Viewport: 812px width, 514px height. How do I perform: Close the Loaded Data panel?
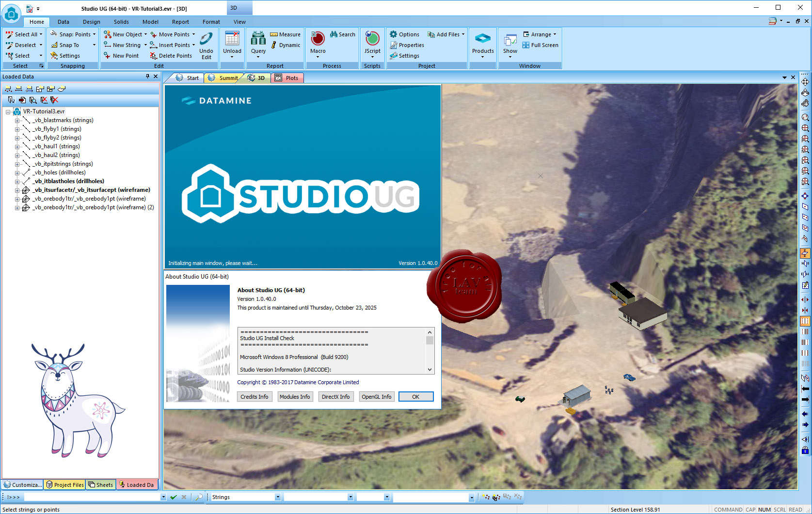point(156,77)
